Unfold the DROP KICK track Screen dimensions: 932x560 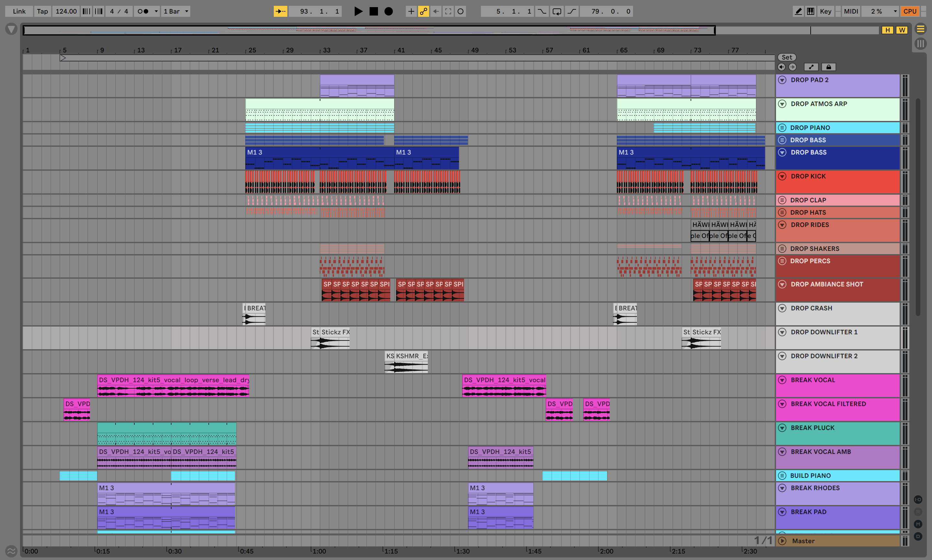pyautogui.click(x=782, y=176)
